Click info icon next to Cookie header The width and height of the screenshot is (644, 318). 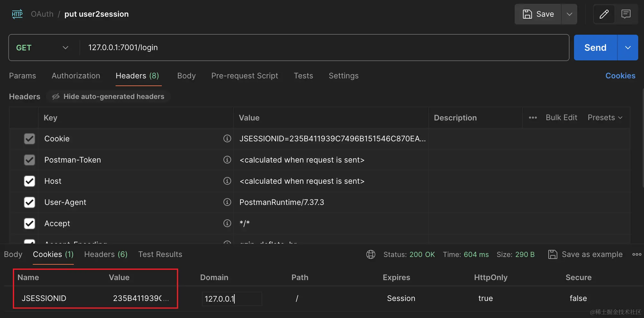coord(227,138)
